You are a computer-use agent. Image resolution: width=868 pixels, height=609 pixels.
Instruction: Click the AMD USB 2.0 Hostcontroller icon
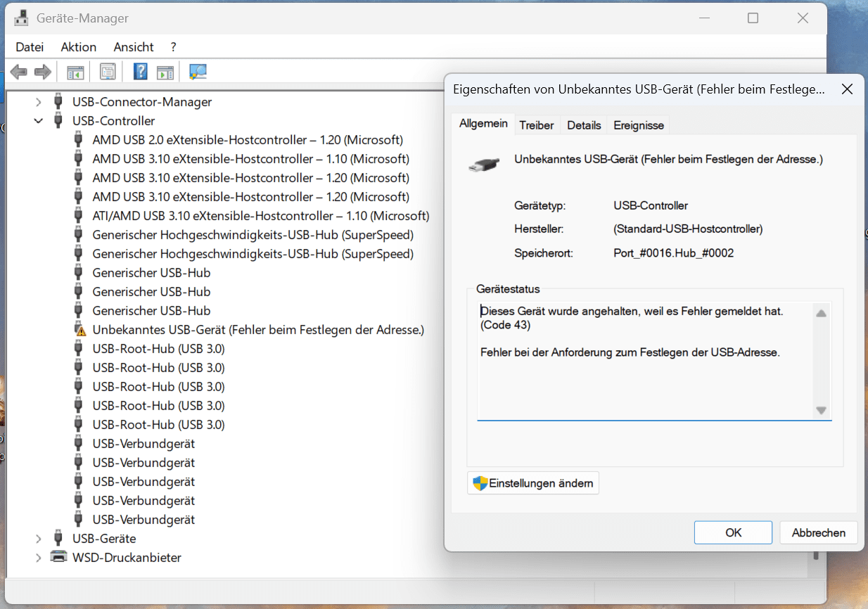point(79,140)
